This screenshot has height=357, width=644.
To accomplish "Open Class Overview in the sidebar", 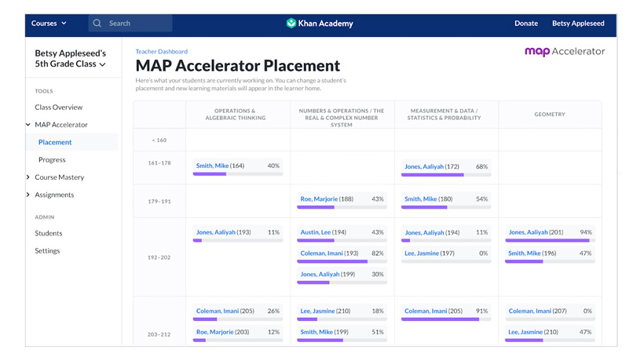I will click(59, 107).
